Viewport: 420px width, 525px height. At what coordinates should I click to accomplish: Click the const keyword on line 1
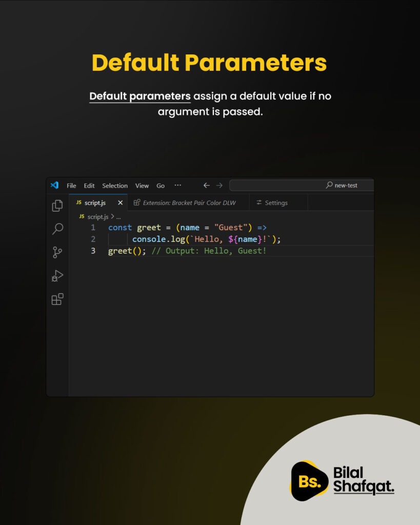point(120,227)
